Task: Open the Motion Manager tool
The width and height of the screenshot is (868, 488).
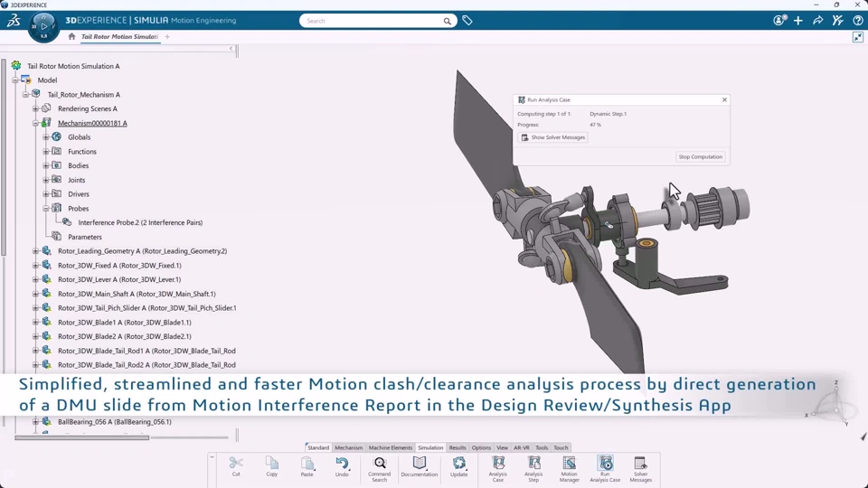Action: click(x=569, y=469)
